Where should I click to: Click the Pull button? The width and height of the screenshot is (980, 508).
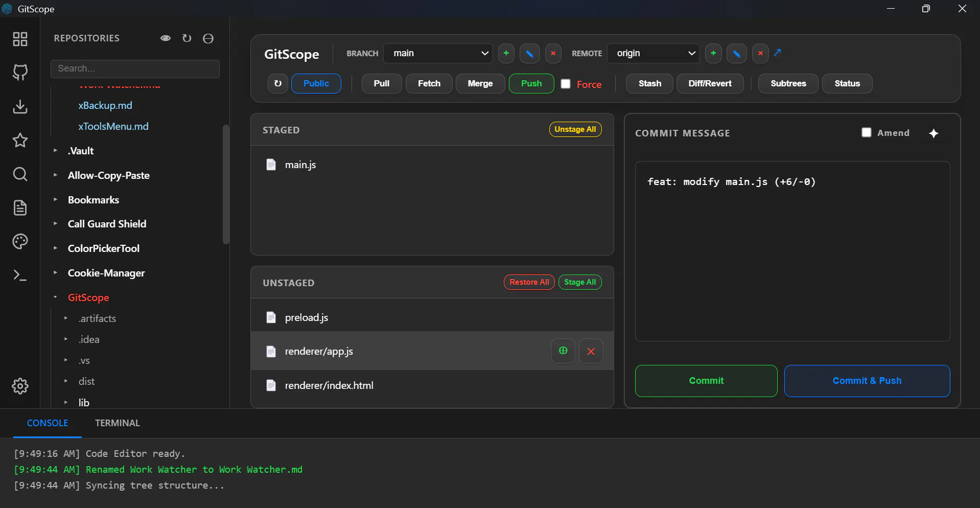pos(381,83)
